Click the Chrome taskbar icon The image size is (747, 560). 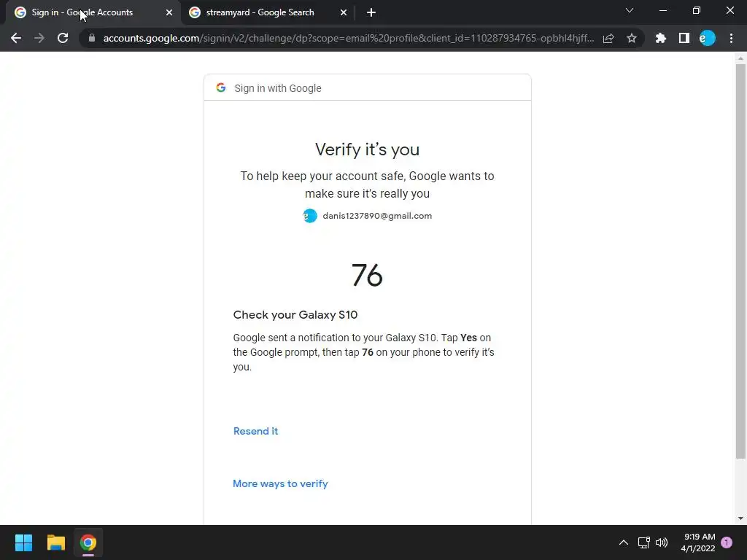point(88,542)
